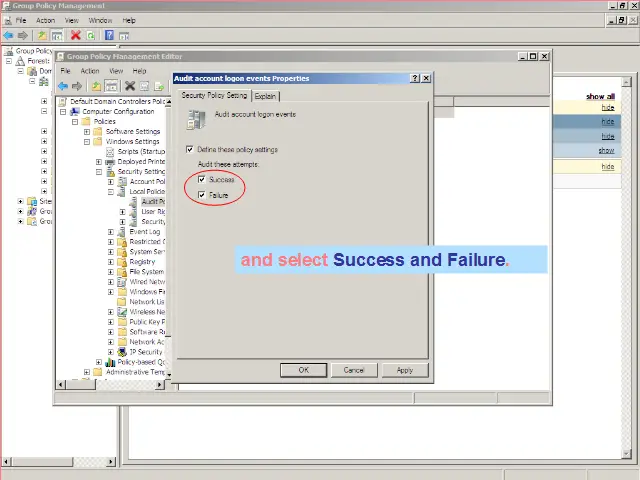Click blue help icon in Group Policy Management toolbar
The image size is (640, 480).
click(109, 36)
